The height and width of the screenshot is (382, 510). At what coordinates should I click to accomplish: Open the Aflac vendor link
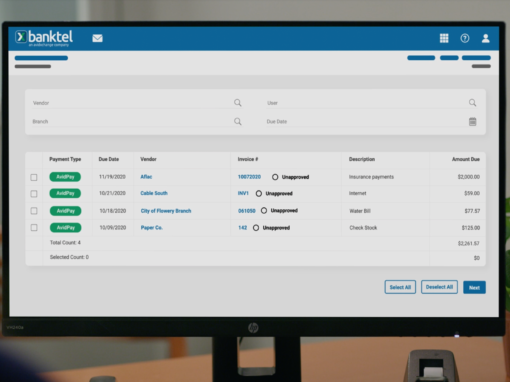click(x=146, y=177)
